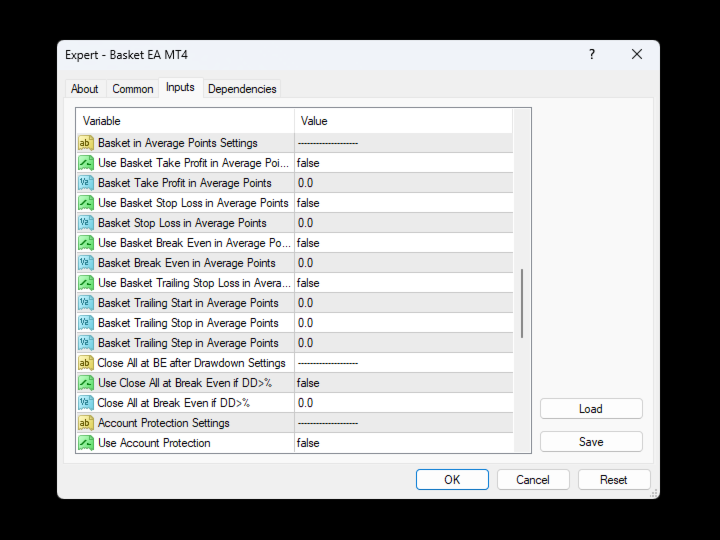Screen dimensions: 720x540
Task: Click the 0.0 value of Basket Stop Loss in Average Points
Action: 305,223
